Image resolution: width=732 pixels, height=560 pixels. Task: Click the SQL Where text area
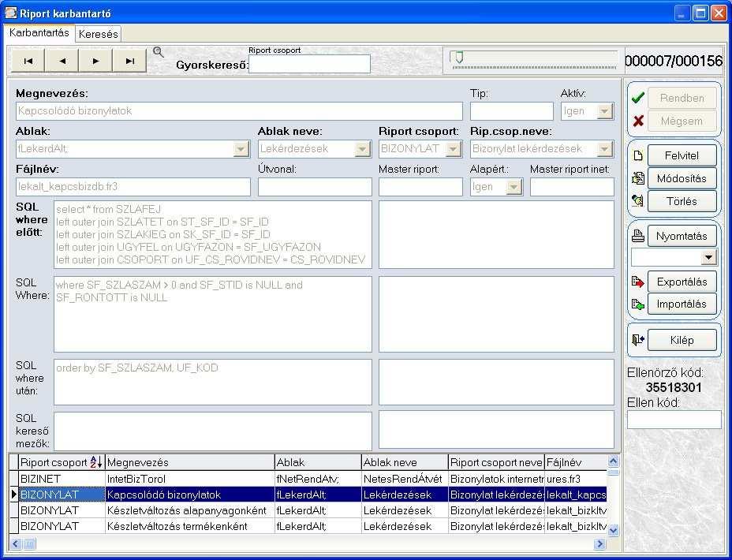point(213,314)
